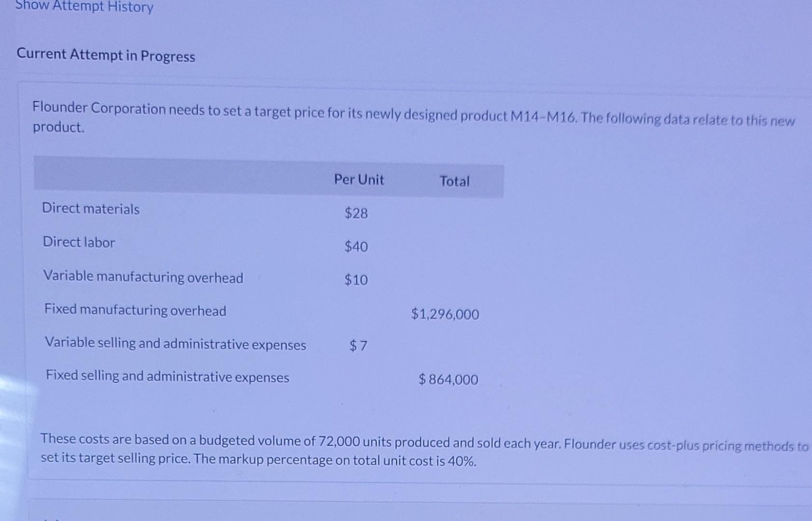Click the Flounder Corporation problem statement text
This screenshot has width=812, height=521.
pyautogui.click(x=413, y=118)
